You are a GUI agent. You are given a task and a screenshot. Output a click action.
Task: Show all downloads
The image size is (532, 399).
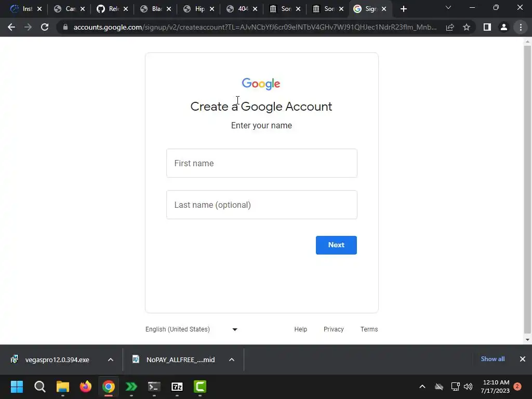pos(493,359)
